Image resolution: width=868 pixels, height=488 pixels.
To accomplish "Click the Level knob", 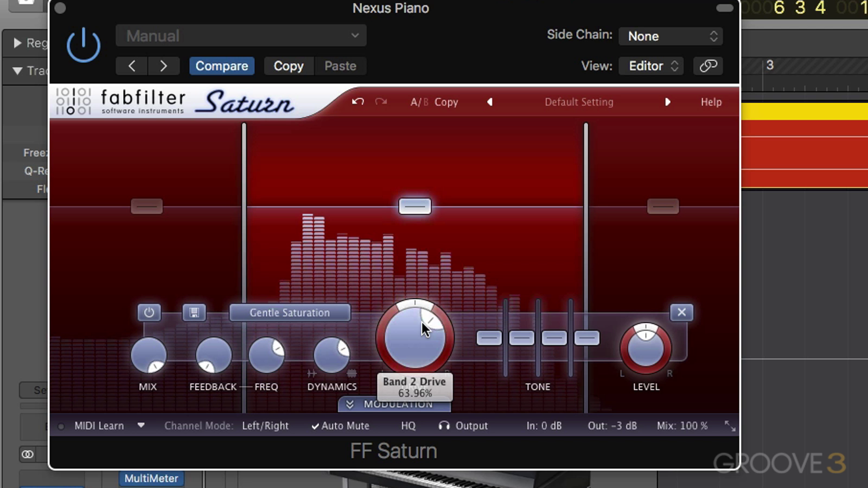I will 646,349.
